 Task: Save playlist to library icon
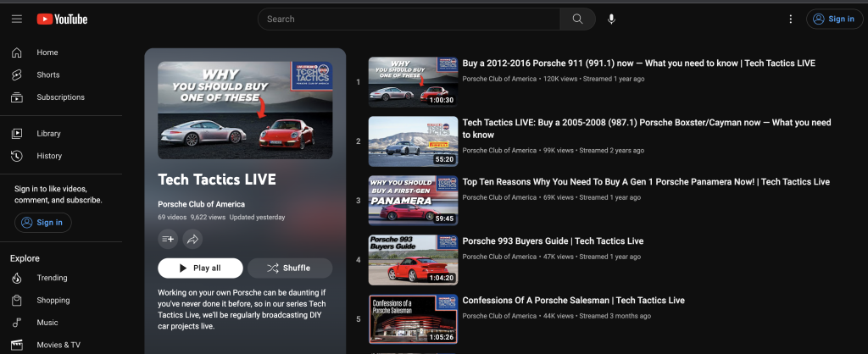point(168,239)
